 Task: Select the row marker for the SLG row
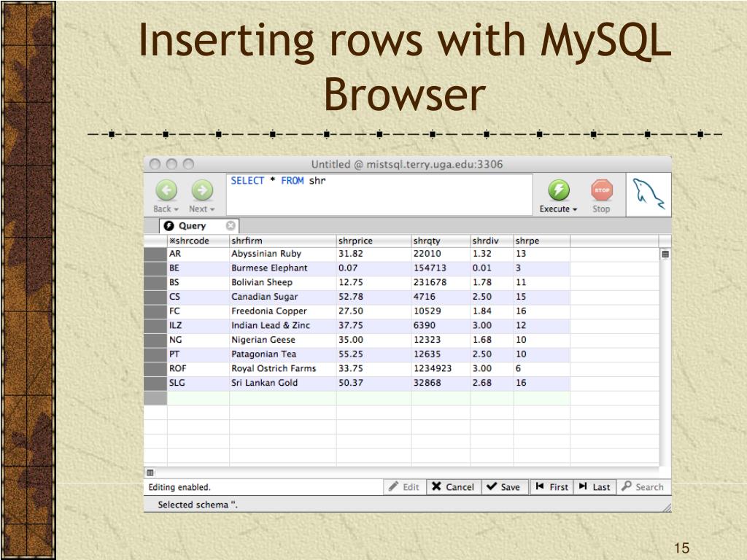[155, 384]
